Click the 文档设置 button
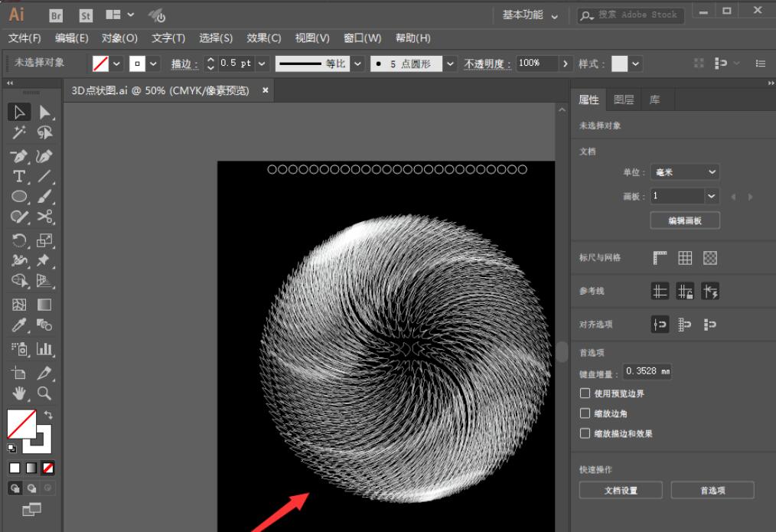 click(621, 490)
